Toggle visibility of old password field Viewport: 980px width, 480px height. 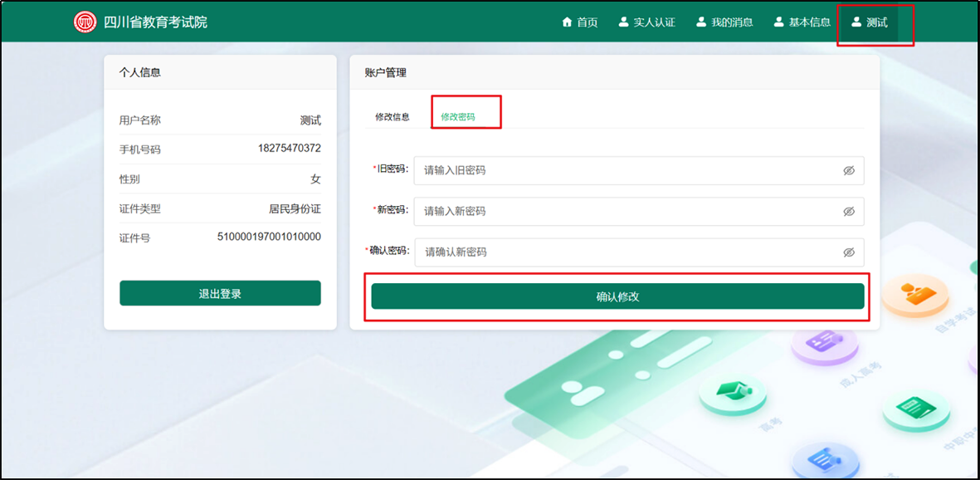tap(848, 170)
